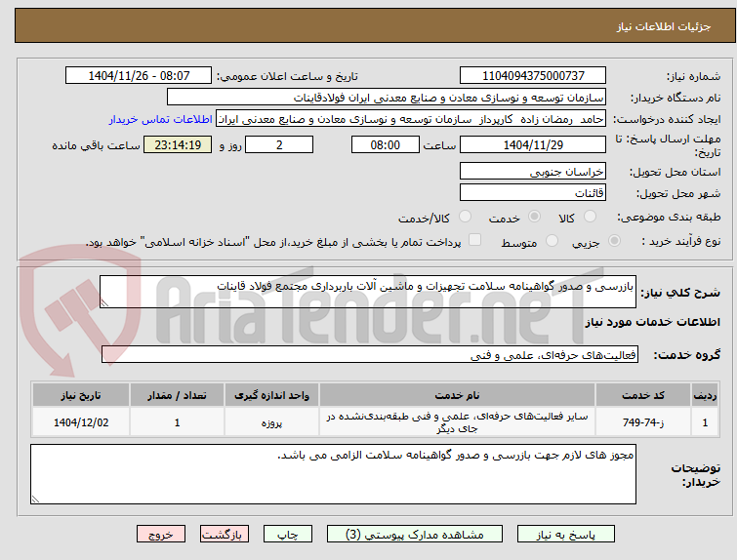Open مشاهده مدارک پیوستی (3) attachments

coord(415,535)
